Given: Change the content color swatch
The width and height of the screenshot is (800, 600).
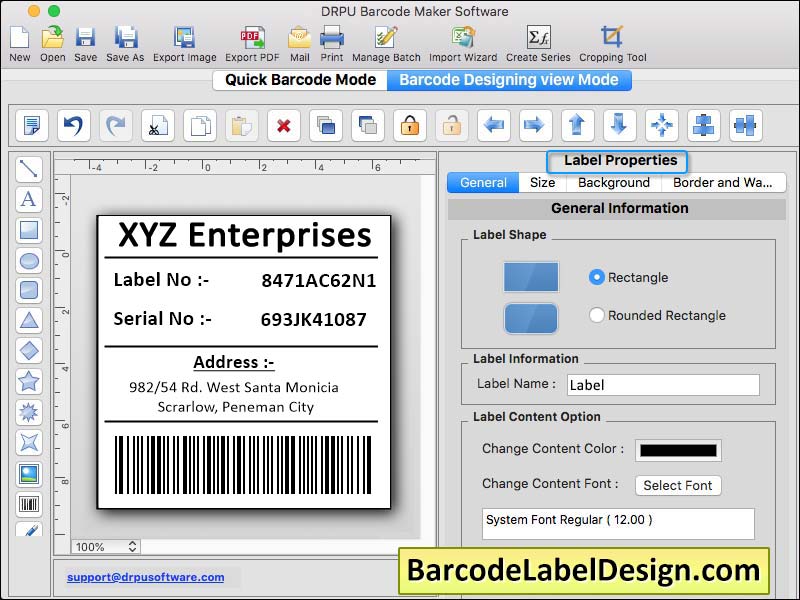Looking at the screenshot, I should pyautogui.click(x=676, y=449).
